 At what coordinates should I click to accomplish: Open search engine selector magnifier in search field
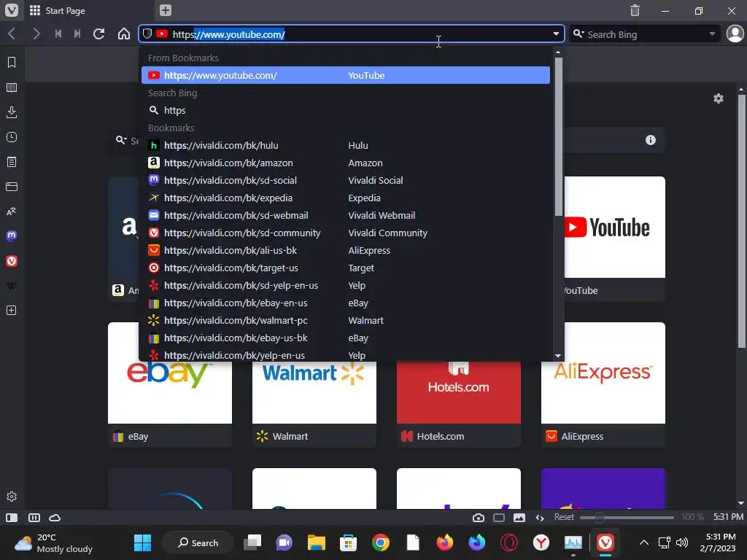(x=578, y=34)
